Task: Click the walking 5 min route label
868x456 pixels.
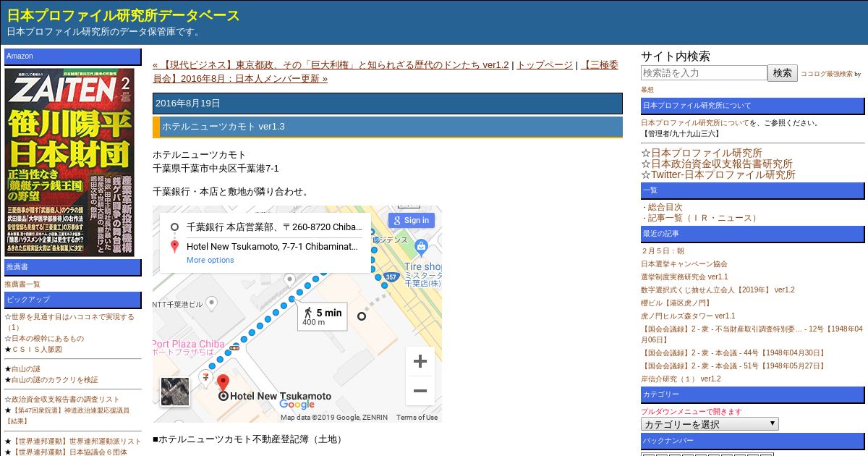Action: click(323, 316)
